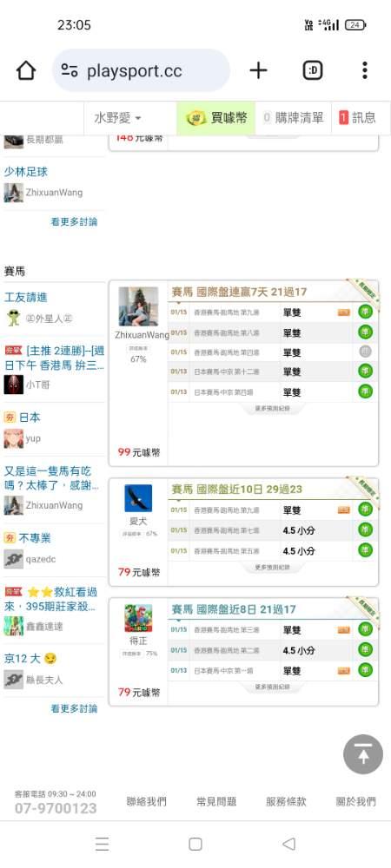This screenshot has width=391, height=868.
Task: Tap the browser home icon
Action: 26,70
